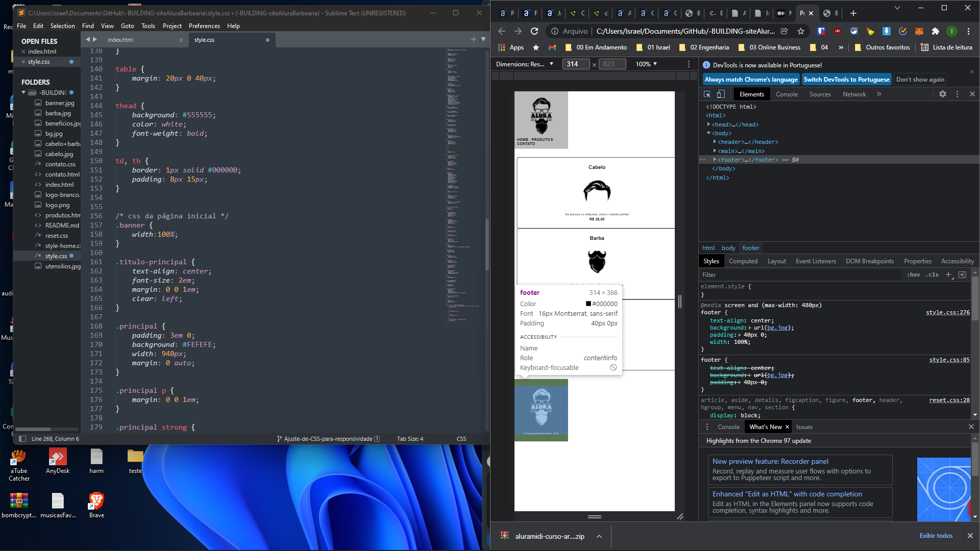Click the Styles Filter input
Viewport: 980px width, 551px height.
tap(800, 275)
